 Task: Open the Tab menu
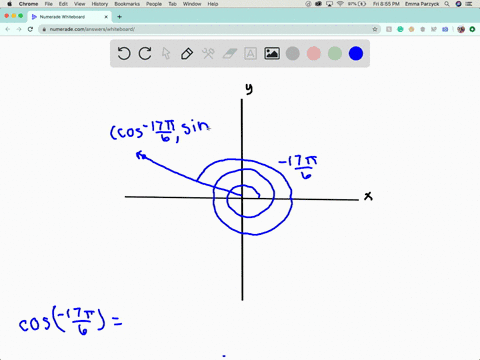click(172, 4)
